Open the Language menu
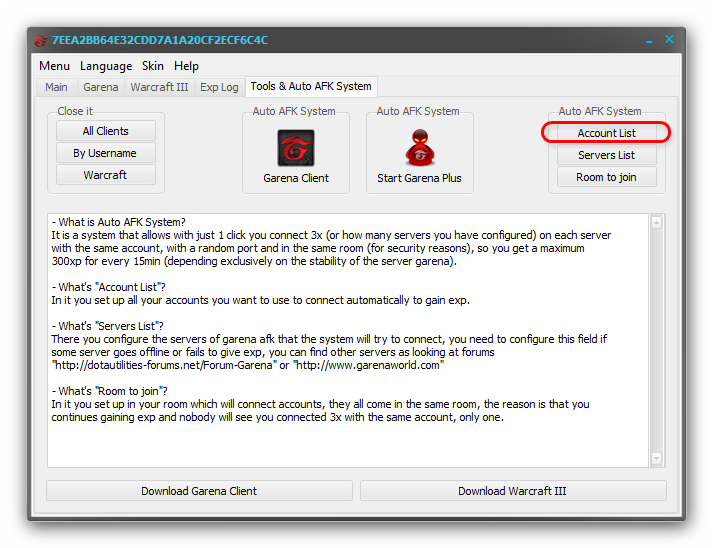Image resolution: width=713 pixels, height=548 pixels. [x=106, y=66]
